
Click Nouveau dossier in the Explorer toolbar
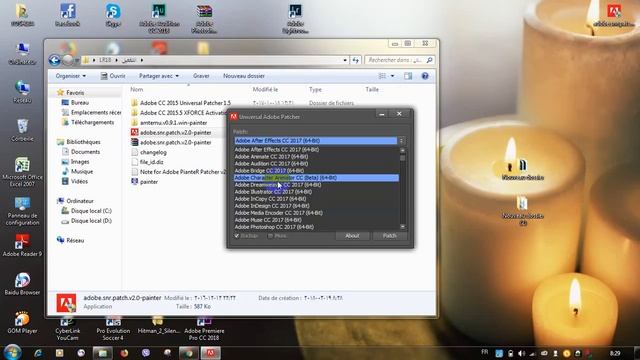244,76
